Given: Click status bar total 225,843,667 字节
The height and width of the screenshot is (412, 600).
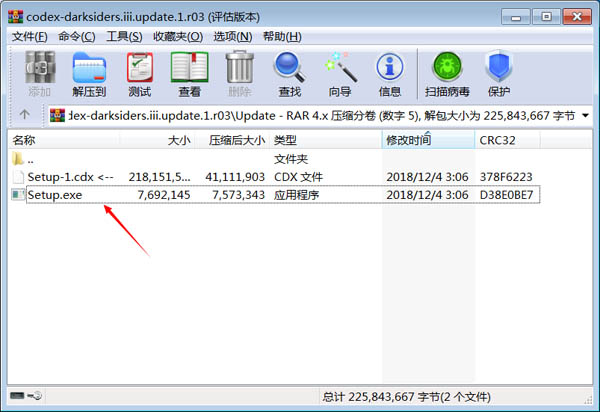Looking at the screenshot, I should coord(406,397).
